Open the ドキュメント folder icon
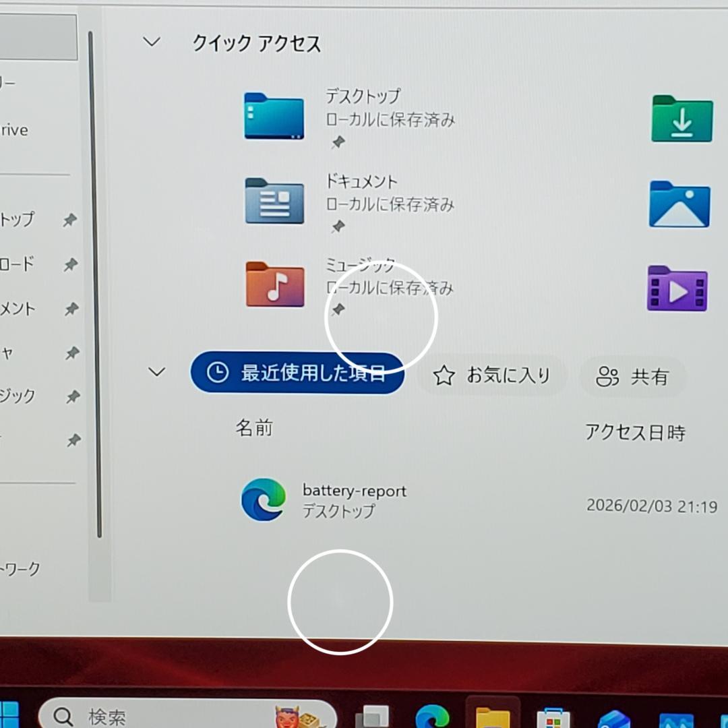 pyautogui.click(x=274, y=201)
